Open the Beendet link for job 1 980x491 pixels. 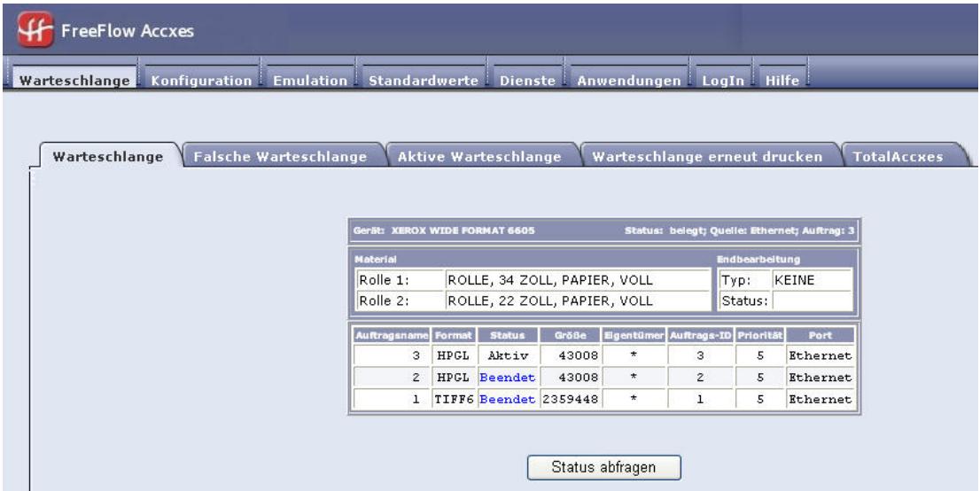coord(508,399)
